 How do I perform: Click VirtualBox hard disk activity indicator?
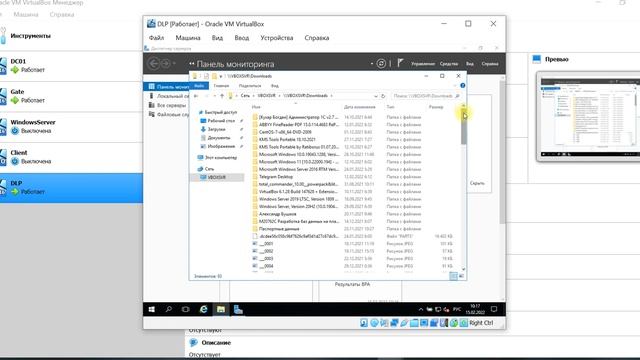point(364,323)
